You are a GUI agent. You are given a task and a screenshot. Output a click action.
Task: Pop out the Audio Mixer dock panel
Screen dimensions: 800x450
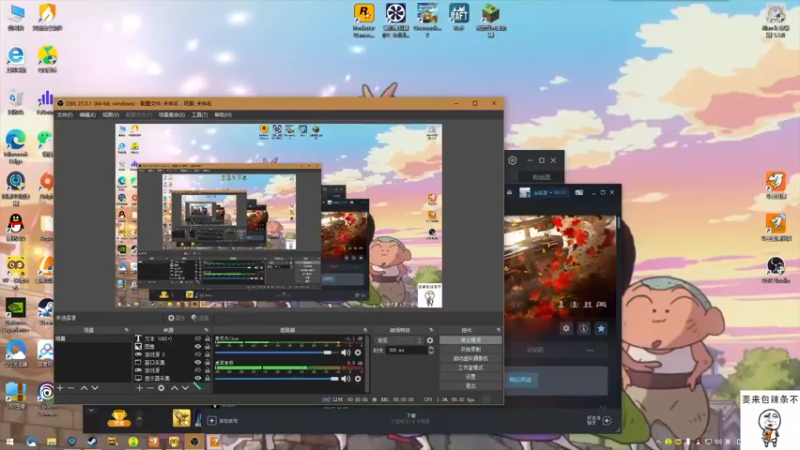(x=365, y=330)
